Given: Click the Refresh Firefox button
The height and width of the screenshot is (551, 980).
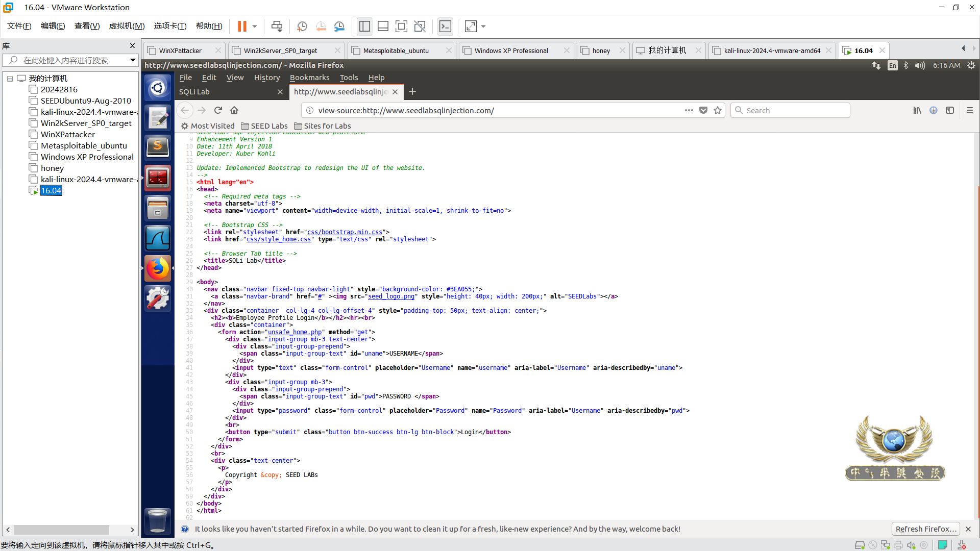Looking at the screenshot, I should pyautogui.click(x=925, y=529).
